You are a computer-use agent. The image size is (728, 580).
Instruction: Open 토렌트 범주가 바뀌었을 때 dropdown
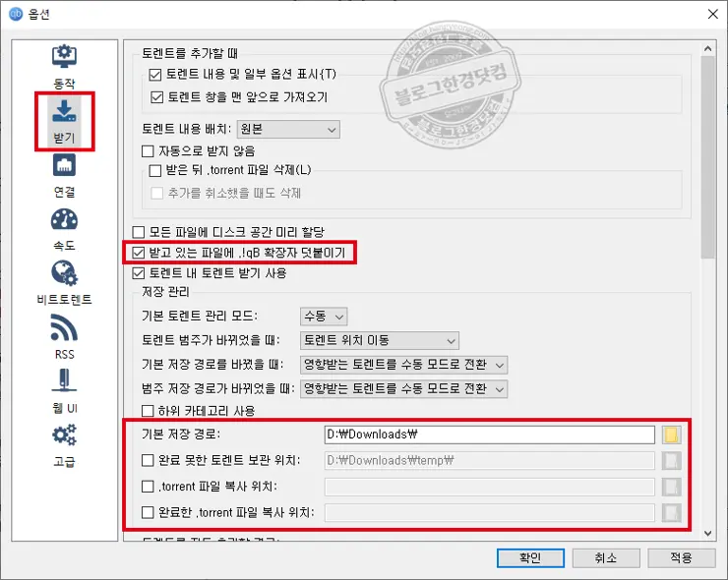pyautogui.click(x=380, y=340)
